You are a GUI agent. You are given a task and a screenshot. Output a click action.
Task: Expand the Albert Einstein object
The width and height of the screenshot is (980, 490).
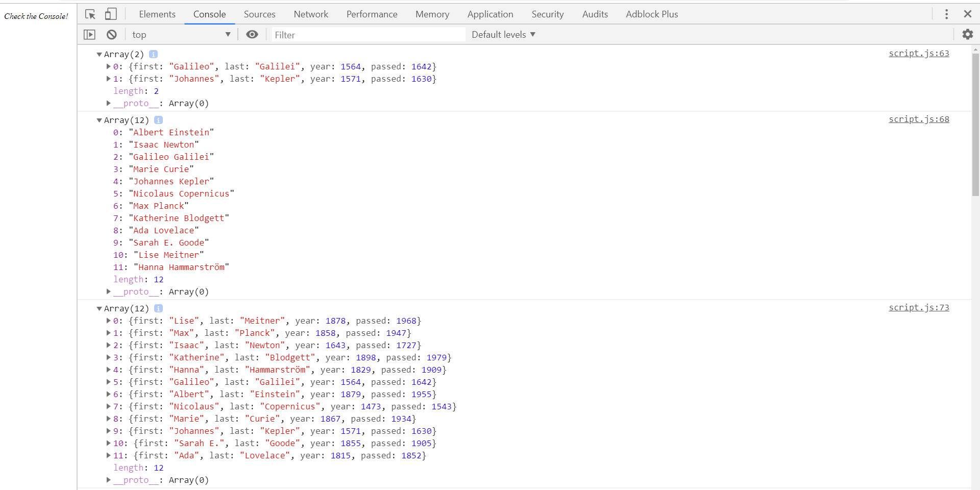(108, 394)
